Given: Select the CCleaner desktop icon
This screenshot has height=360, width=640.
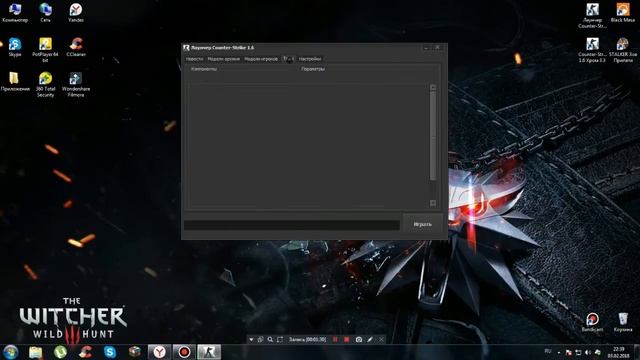Looking at the screenshot, I should pyautogui.click(x=76, y=47).
